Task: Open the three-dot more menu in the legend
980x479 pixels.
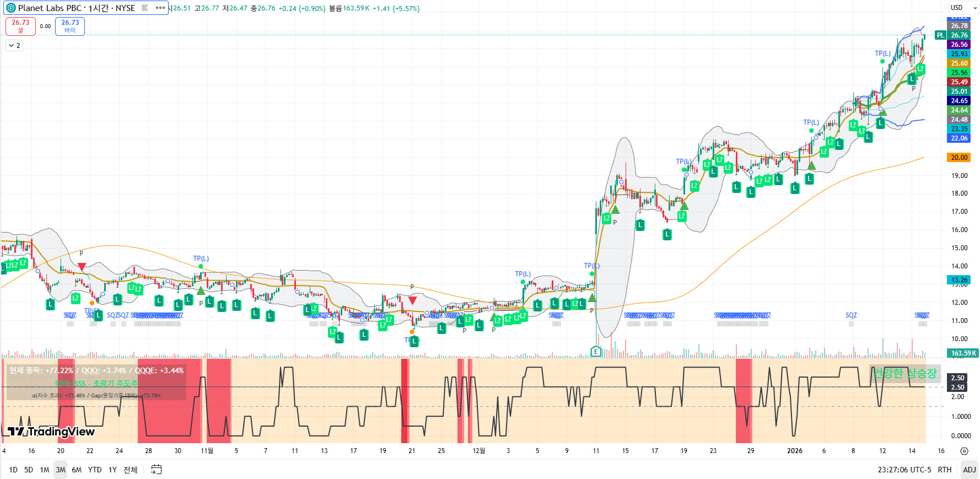Action: pos(160,8)
